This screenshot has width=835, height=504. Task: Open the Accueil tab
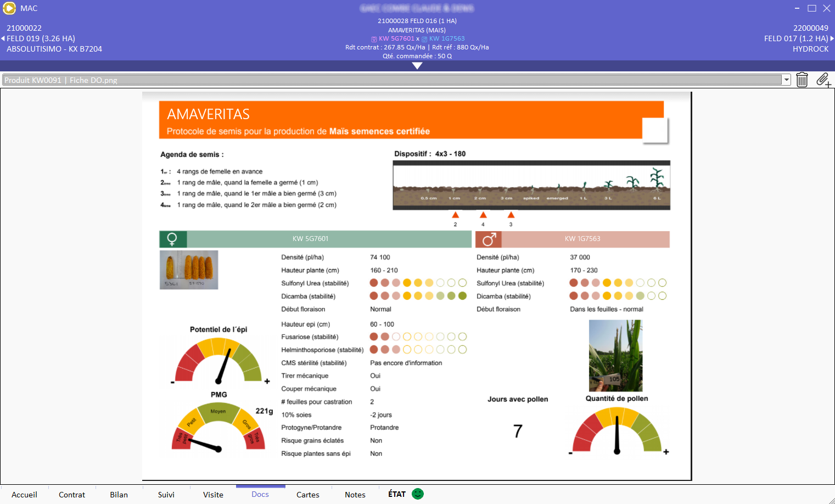coord(24,495)
